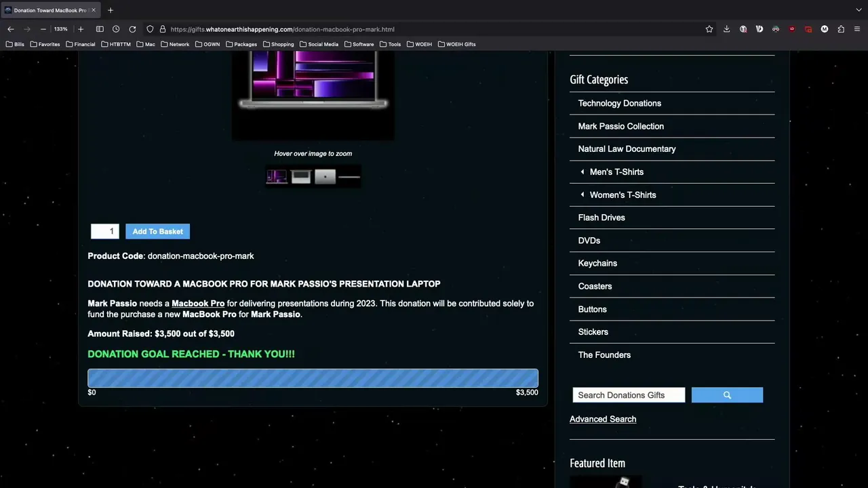Click the Search Donations Gifts field
The height and width of the screenshot is (488, 868).
(x=629, y=395)
